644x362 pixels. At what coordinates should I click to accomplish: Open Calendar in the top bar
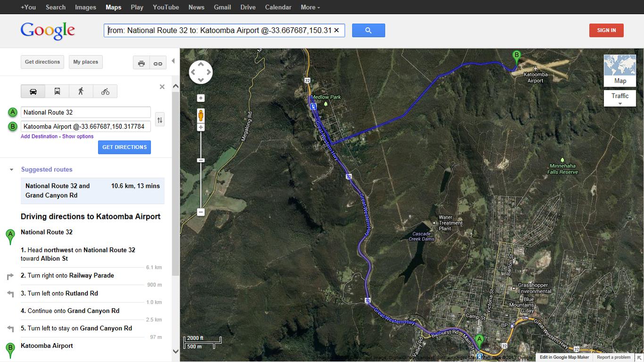pos(278,7)
